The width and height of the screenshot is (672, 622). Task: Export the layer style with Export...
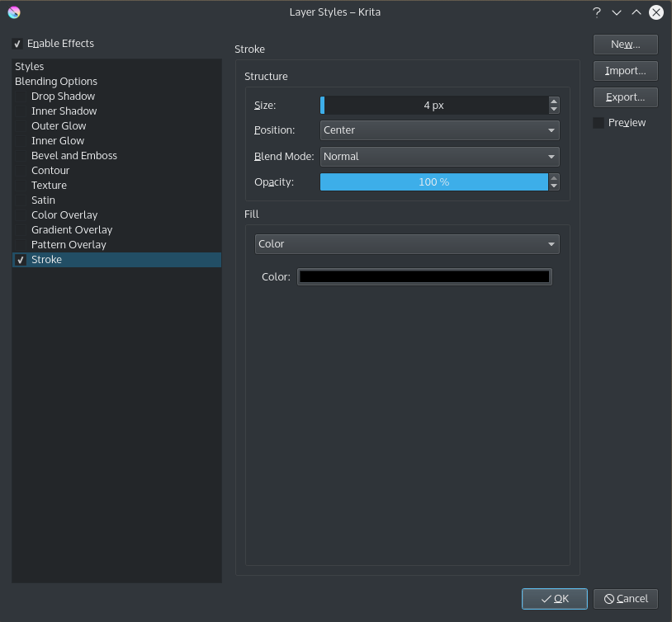click(625, 97)
